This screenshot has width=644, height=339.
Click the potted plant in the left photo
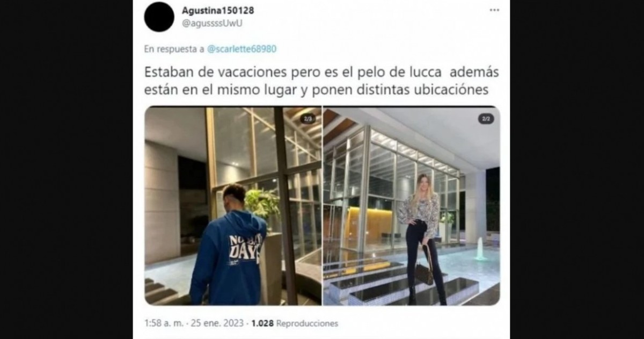tap(262, 203)
